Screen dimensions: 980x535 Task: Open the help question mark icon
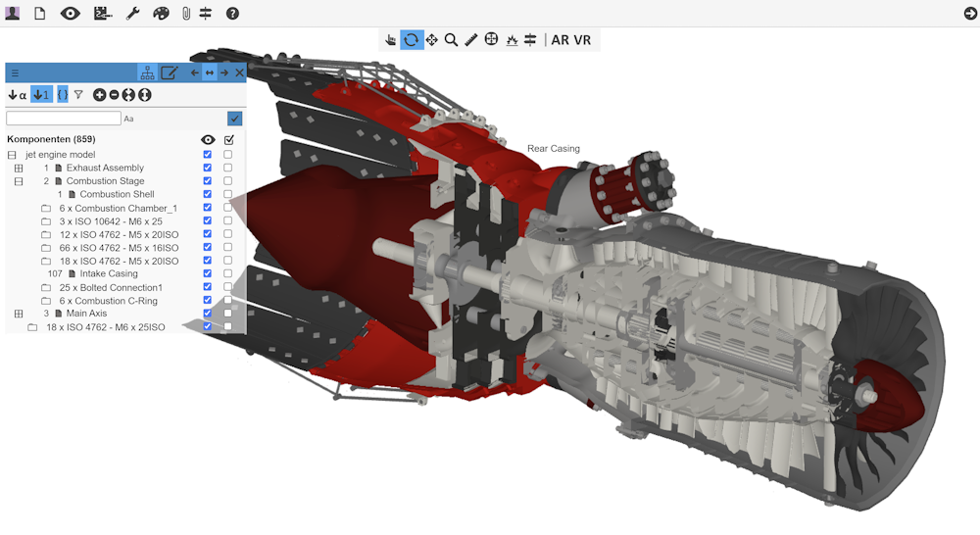point(232,14)
